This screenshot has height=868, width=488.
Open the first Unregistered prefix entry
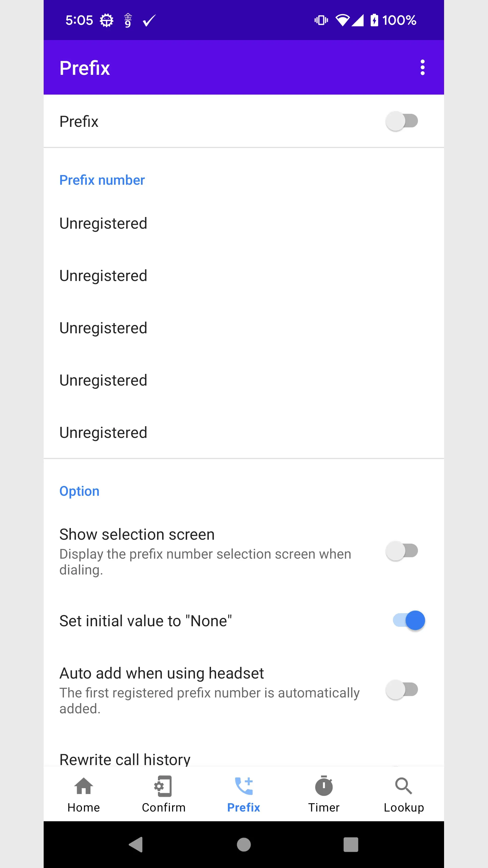(103, 223)
